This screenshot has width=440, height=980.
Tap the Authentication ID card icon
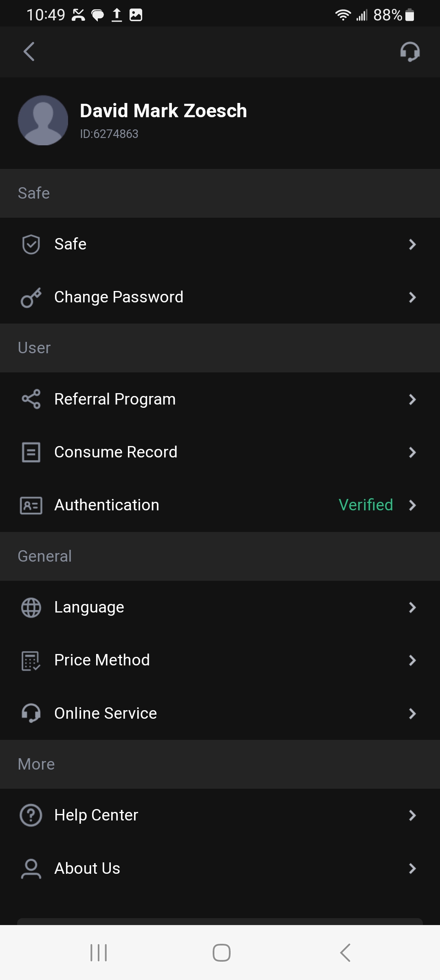(x=31, y=505)
